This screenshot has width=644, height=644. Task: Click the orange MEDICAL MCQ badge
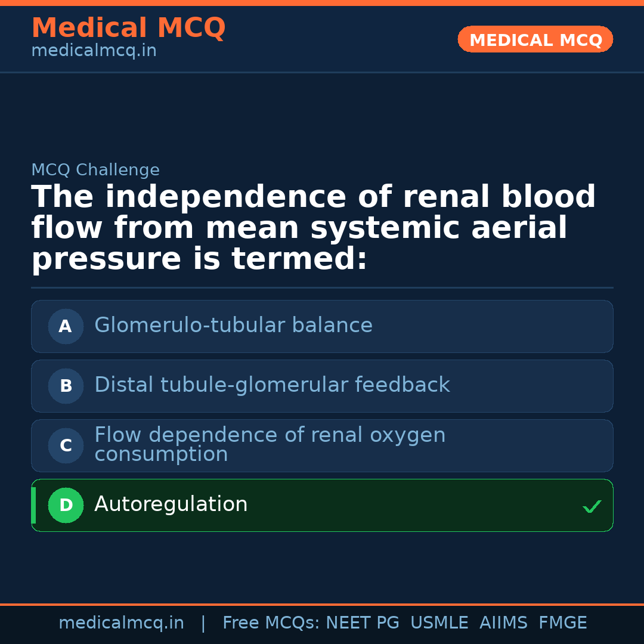coord(535,40)
